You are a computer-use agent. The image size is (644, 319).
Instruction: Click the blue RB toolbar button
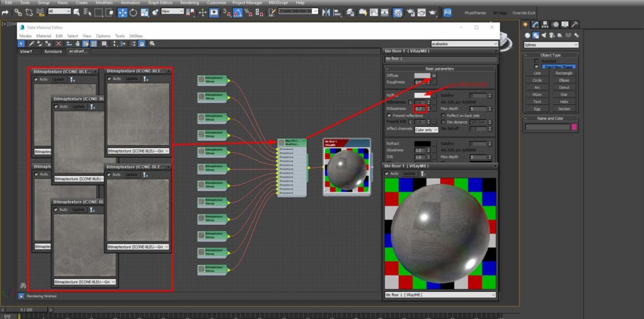[x=447, y=13]
